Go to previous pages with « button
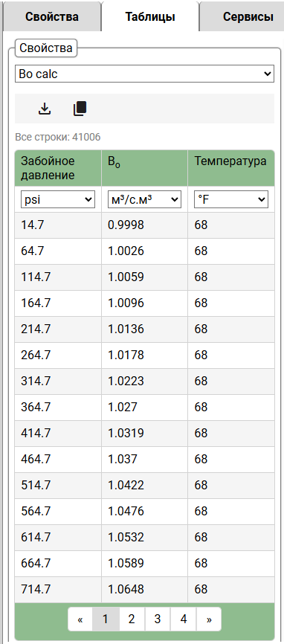The width and height of the screenshot is (284, 644). (80, 619)
